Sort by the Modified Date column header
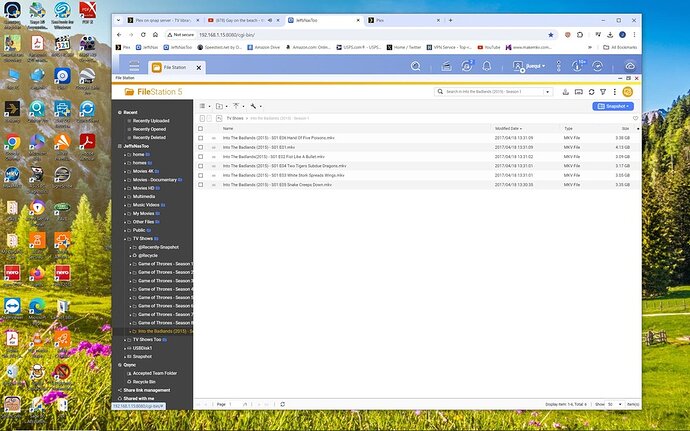 tap(508, 129)
